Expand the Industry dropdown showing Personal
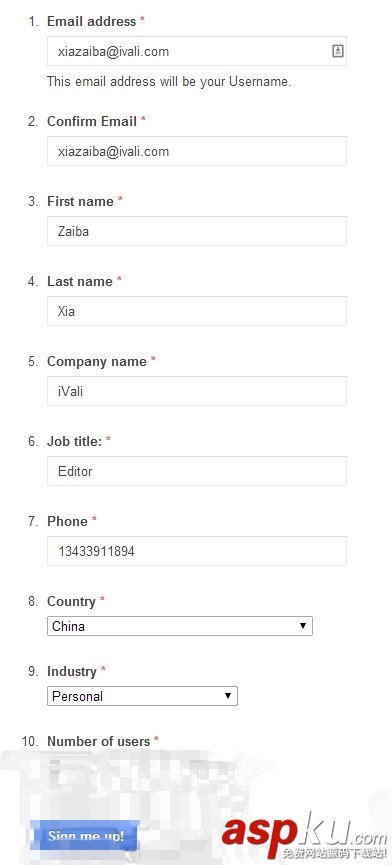This screenshot has height=865, width=392. click(142, 696)
